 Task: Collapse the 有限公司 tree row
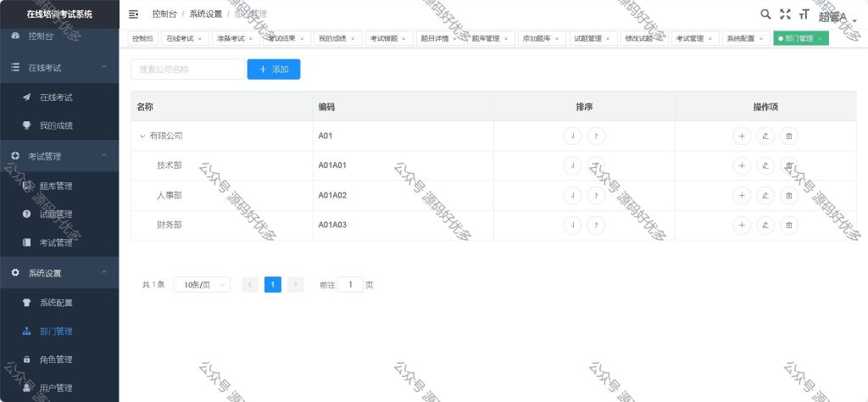point(142,137)
